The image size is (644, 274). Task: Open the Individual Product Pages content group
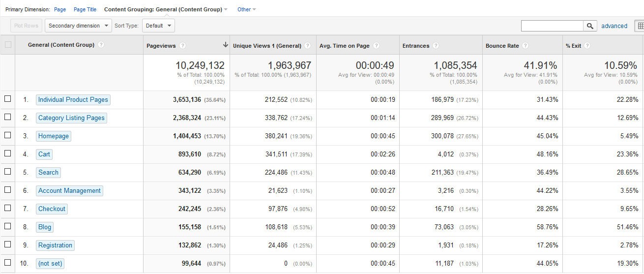[73, 100]
